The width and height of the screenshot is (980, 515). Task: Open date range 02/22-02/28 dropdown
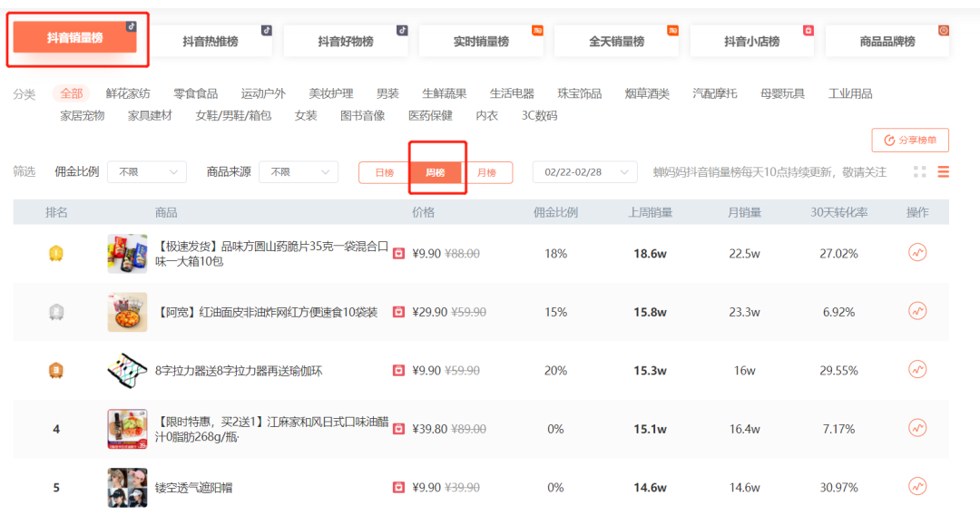[x=585, y=171]
